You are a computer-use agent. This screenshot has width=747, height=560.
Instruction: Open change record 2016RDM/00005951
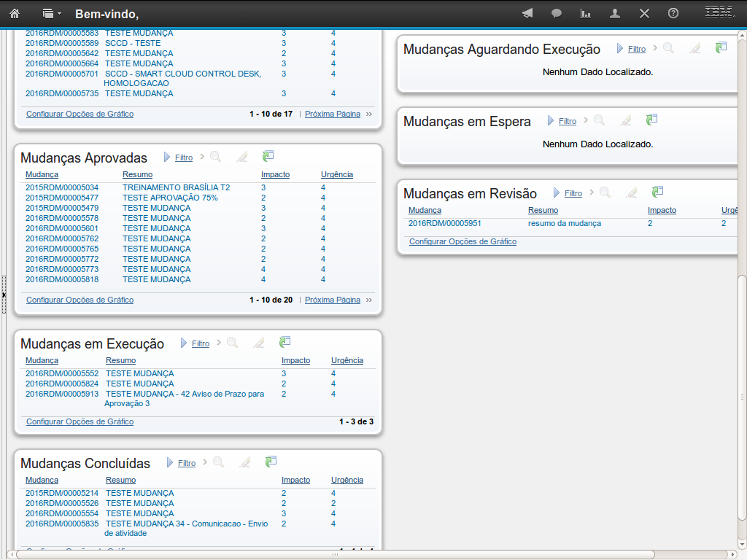444,223
